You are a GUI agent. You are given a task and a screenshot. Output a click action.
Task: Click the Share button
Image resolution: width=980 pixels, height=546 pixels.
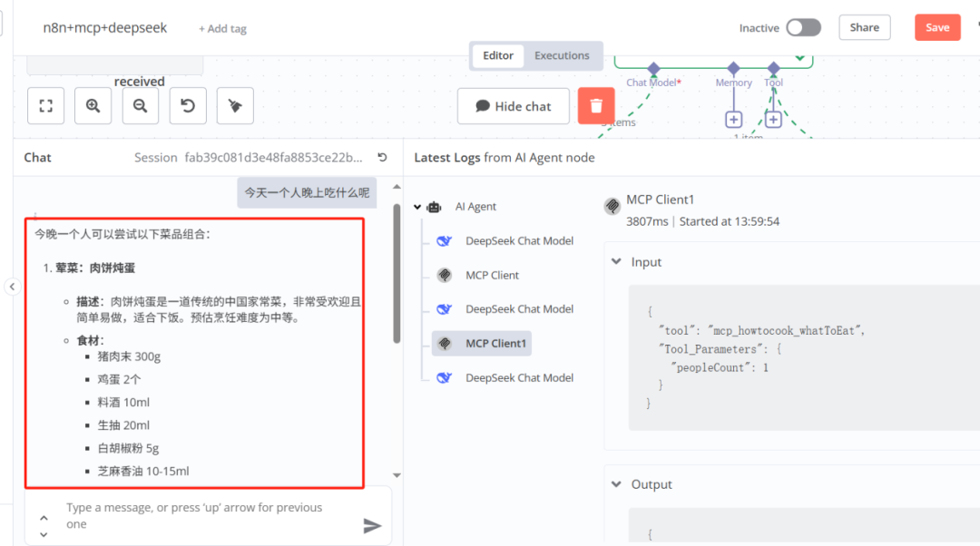[x=865, y=27]
